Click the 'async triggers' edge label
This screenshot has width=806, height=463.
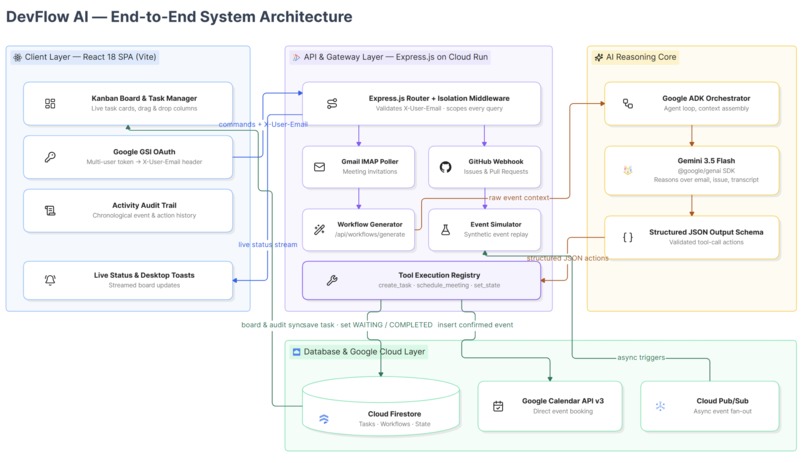(641, 357)
